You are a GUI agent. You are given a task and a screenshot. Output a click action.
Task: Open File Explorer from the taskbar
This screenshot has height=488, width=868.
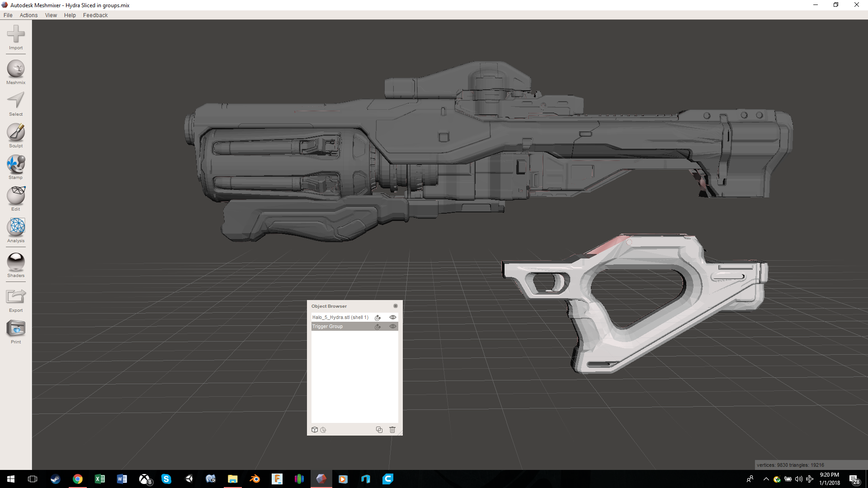233,479
